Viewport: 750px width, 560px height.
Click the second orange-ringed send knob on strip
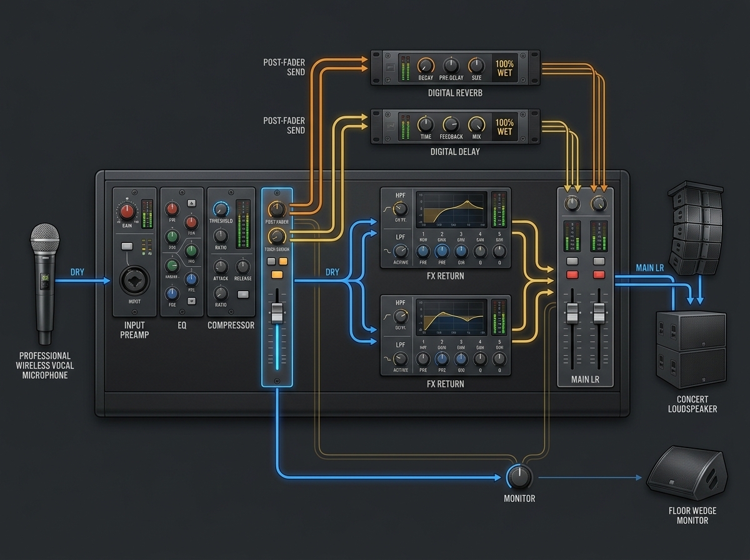click(x=277, y=236)
